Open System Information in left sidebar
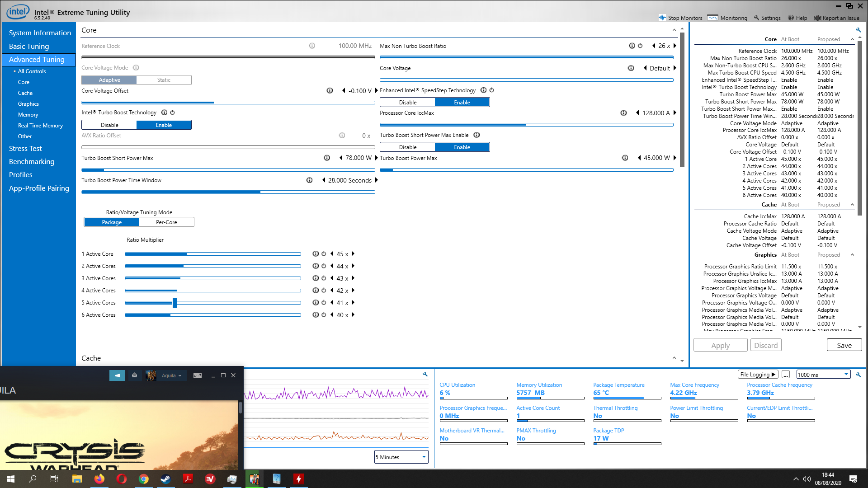The height and width of the screenshot is (488, 868). [x=40, y=33]
